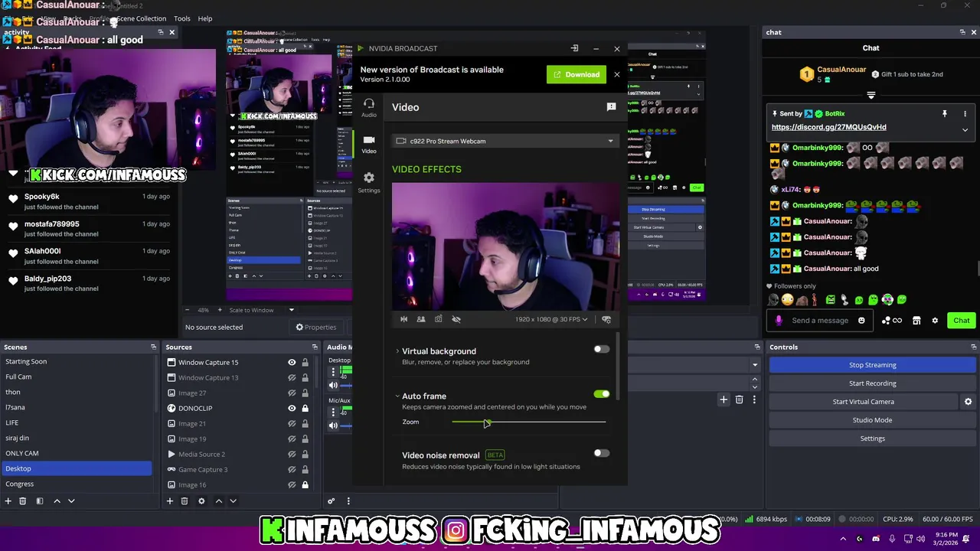Viewport: 980px width, 551px height.
Task: Open advanced audio properties gears icon
Action: click(x=332, y=501)
